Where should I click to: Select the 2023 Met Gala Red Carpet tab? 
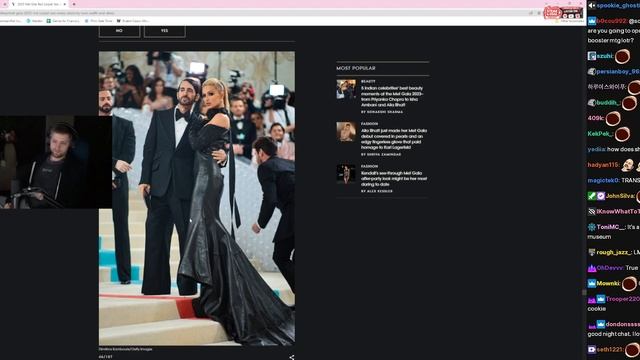click(38, 4)
